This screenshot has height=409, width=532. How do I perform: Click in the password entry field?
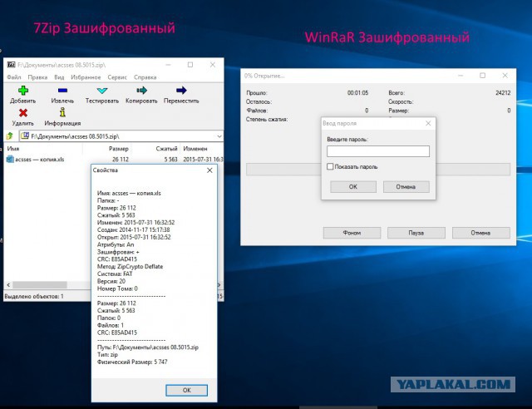point(378,151)
